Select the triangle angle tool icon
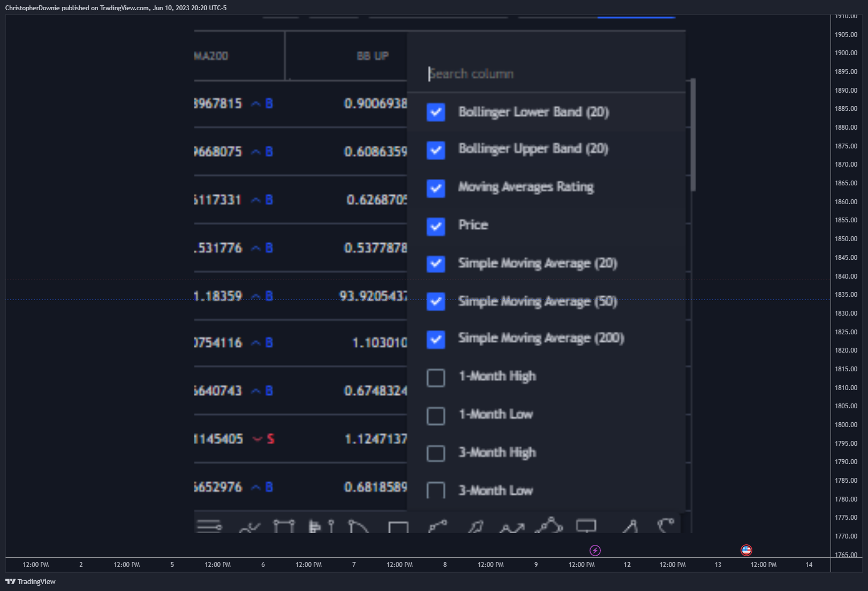The height and width of the screenshot is (591, 868). [630, 526]
